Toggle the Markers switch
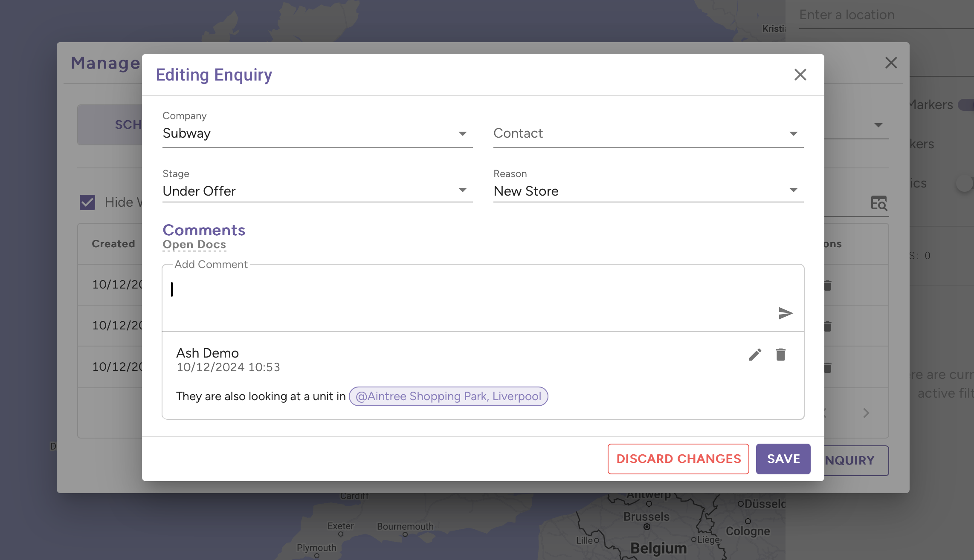Screen dimensions: 974x560 tap(965, 105)
